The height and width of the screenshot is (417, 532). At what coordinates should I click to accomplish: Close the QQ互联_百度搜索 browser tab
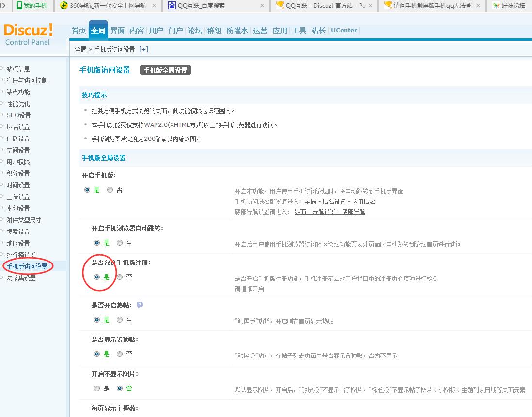pos(262,6)
